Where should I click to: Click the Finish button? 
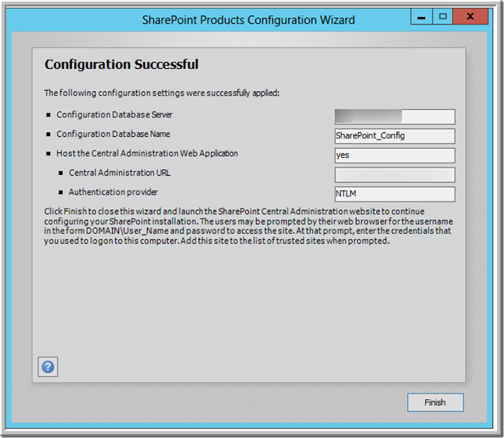(x=435, y=402)
